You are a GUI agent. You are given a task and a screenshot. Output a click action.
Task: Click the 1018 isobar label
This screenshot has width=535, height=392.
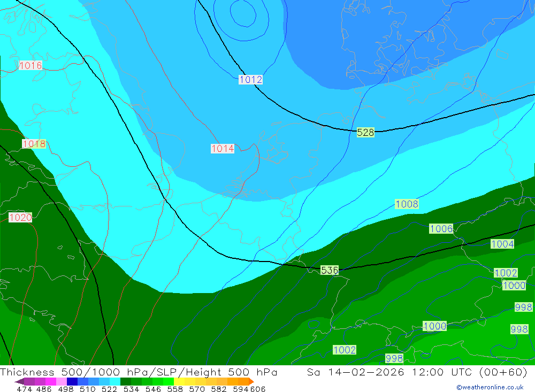tap(34, 144)
